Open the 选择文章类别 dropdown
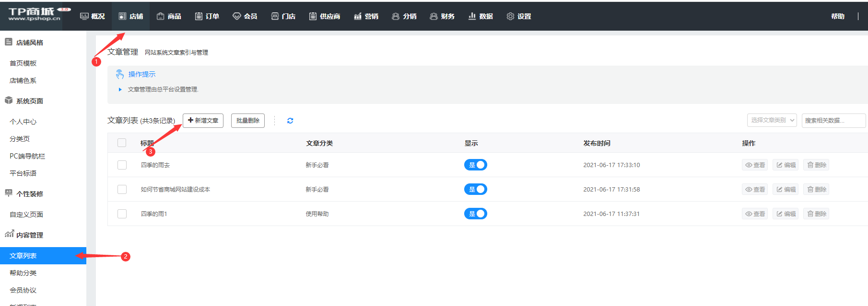Image resolution: width=868 pixels, height=306 pixels. tap(772, 121)
